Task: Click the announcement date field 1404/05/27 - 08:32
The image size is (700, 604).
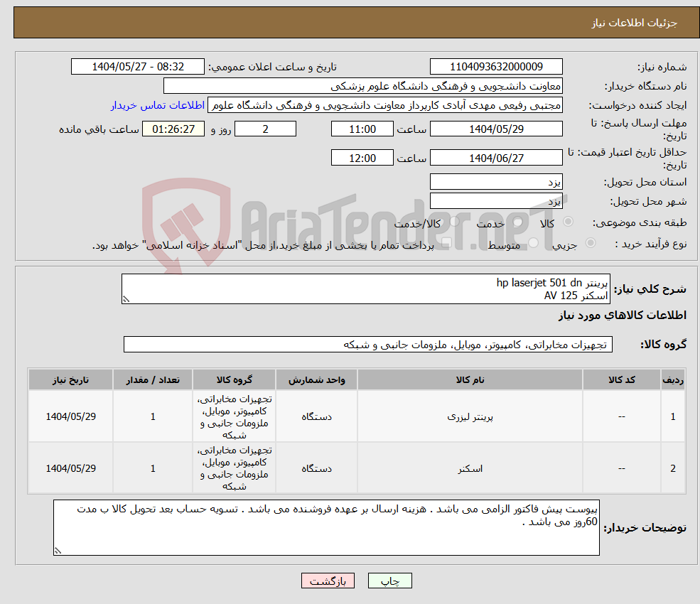Action: click(138, 67)
